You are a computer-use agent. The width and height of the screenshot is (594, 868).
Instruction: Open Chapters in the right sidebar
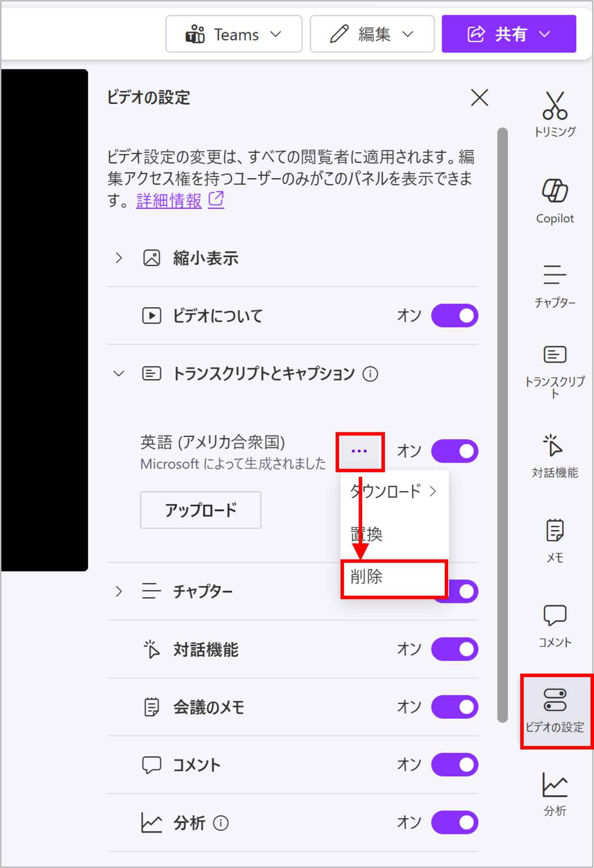pyautogui.click(x=555, y=286)
